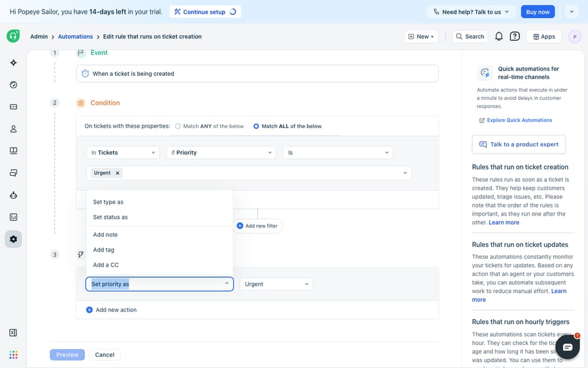
Task: Open the colorful app switcher grid
Action: 14,354
